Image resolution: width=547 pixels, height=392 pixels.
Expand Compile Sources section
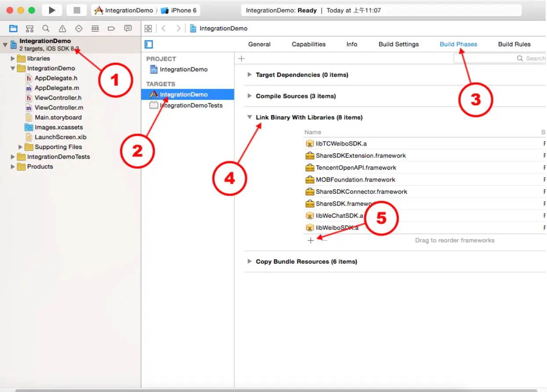pos(250,96)
